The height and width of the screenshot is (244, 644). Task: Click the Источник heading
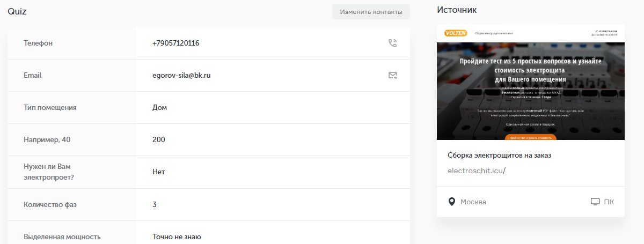pos(456,10)
